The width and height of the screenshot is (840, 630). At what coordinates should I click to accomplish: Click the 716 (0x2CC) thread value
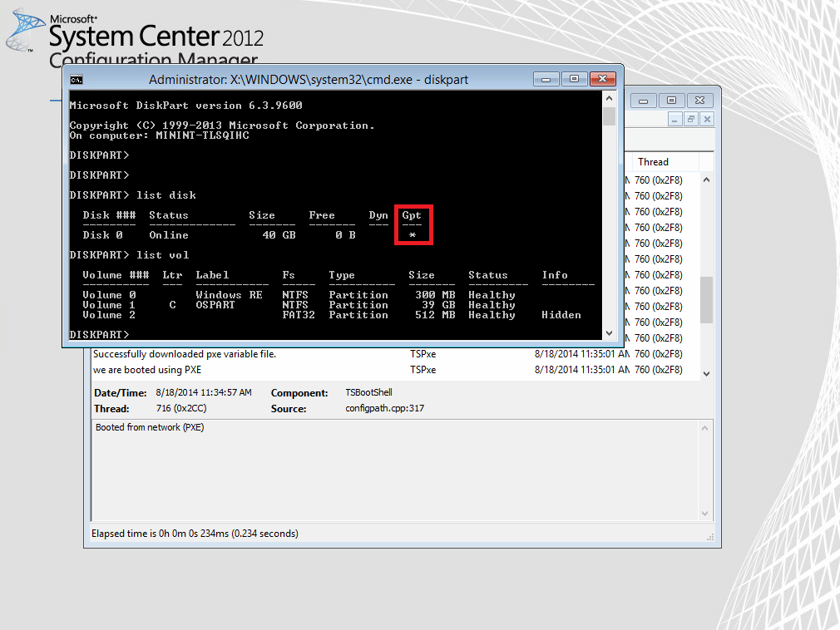click(x=181, y=408)
